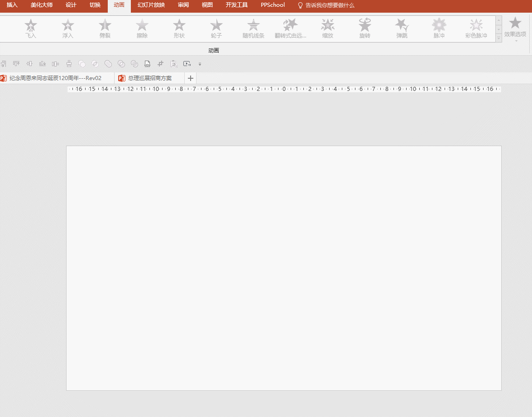Add a new document tab with plus button

pos(191,78)
